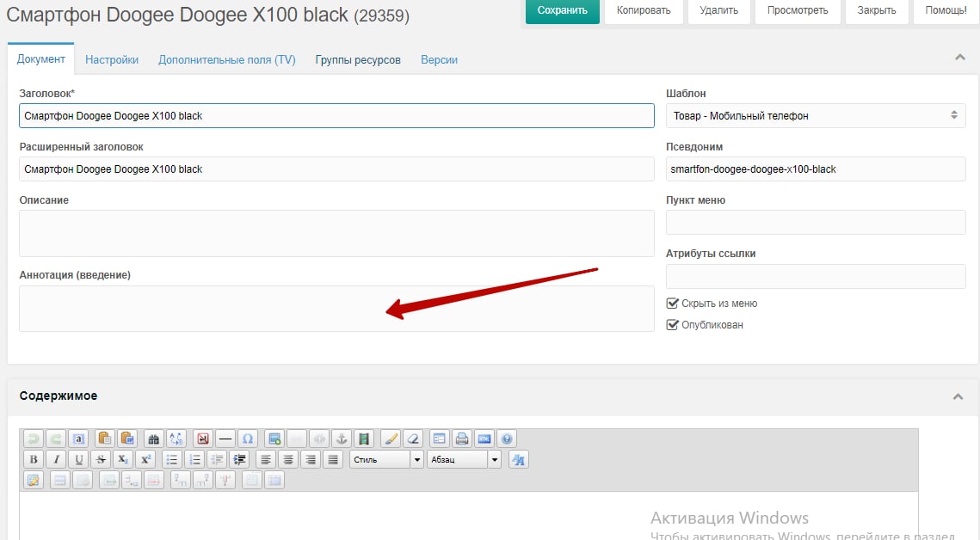Open editor help question-mark icon

507,439
